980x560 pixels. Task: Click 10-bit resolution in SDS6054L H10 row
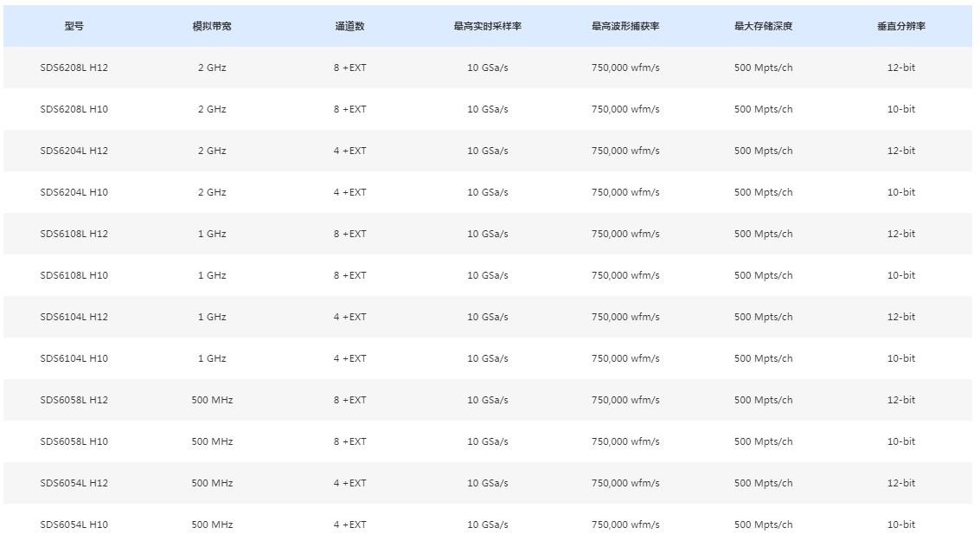(901, 525)
